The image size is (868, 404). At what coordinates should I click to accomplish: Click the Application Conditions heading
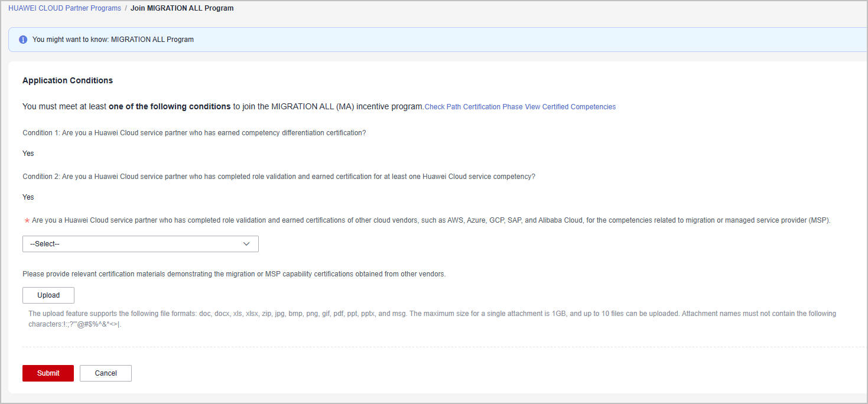(x=67, y=80)
